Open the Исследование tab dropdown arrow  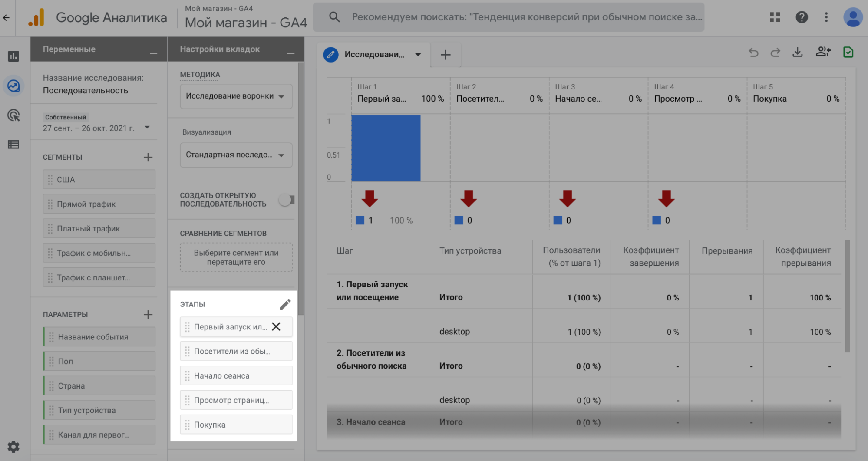tap(418, 55)
